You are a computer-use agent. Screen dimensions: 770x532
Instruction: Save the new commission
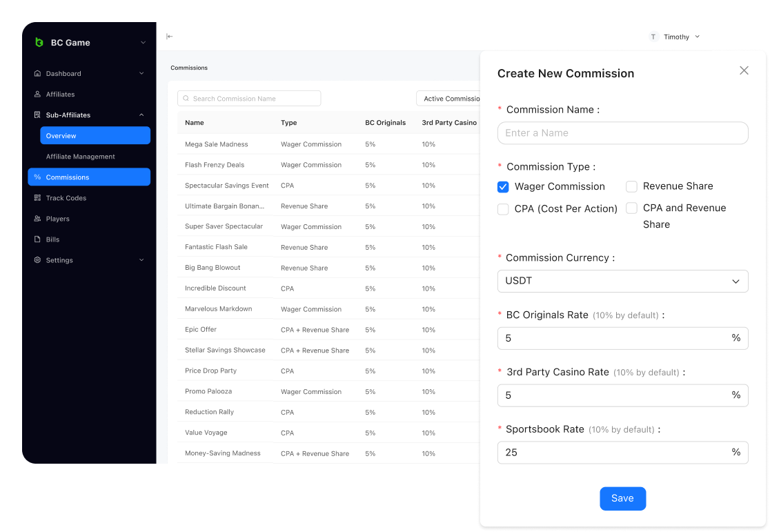622,499
